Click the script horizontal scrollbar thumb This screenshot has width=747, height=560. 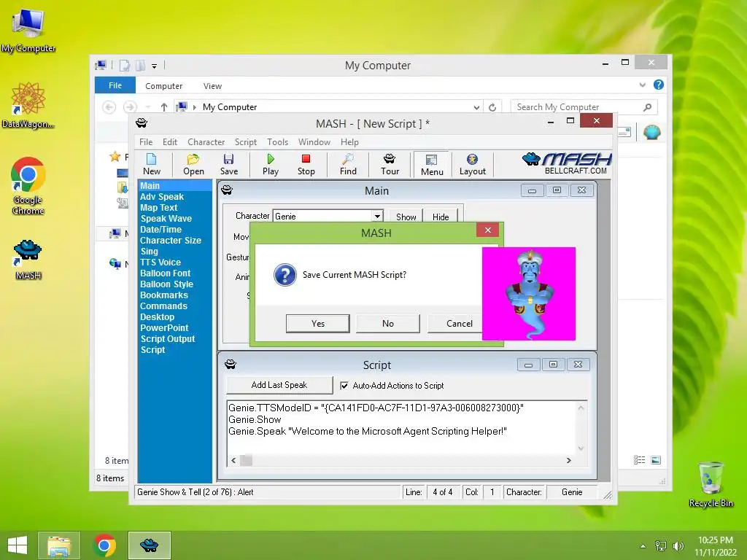[x=246, y=461]
